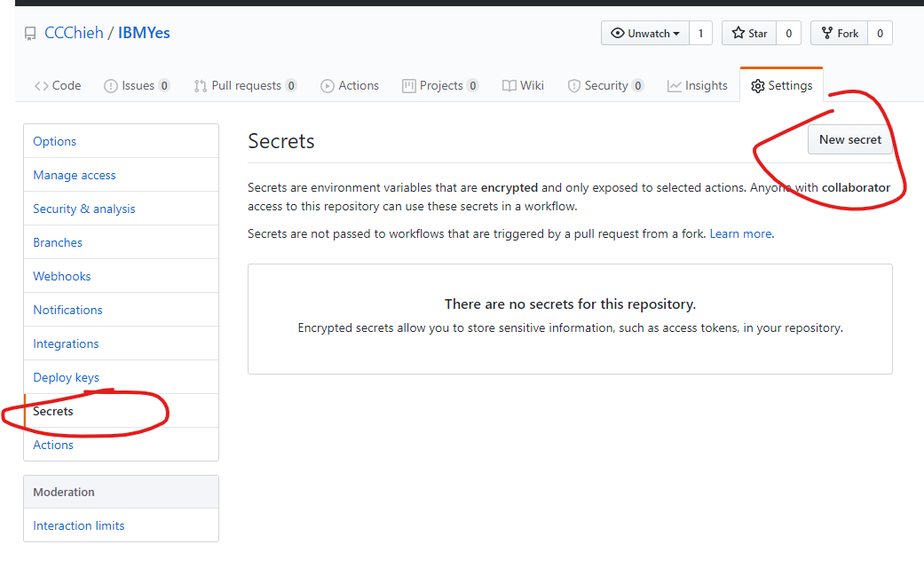The width and height of the screenshot is (924, 568).
Task: Click the forks count 0
Action: pos(880,33)
